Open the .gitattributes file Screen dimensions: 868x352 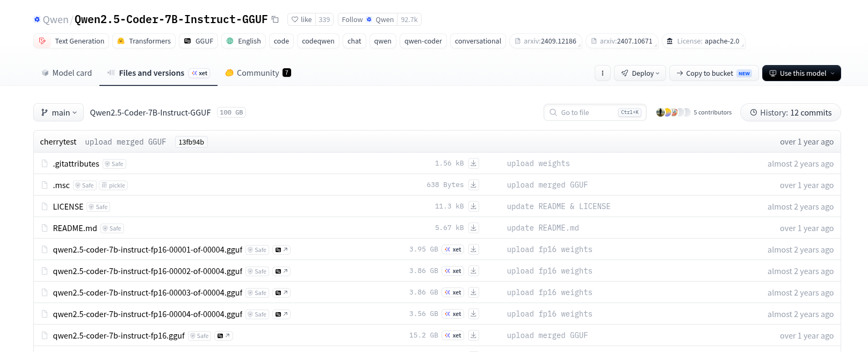point(76,164)
